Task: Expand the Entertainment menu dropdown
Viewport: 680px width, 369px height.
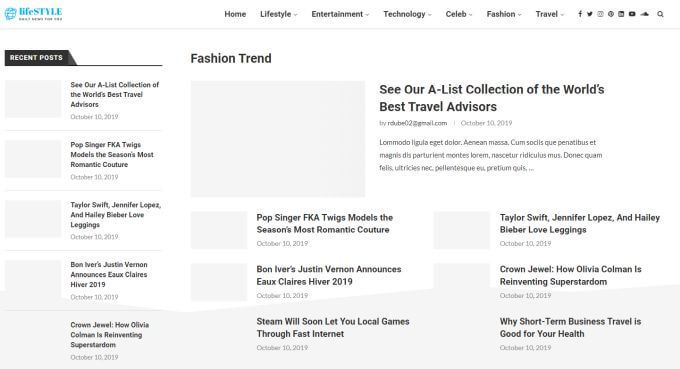Action: click(340, 14)
